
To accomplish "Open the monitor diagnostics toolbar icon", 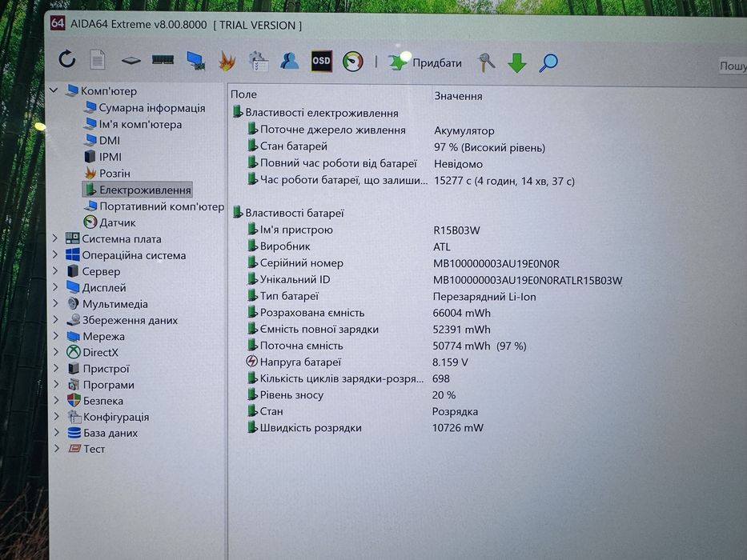I will click(x=196, y=61).
